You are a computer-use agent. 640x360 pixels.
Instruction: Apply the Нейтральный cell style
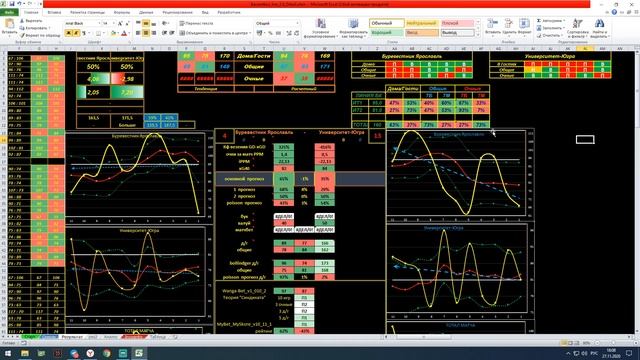pyautogui.click(x=422, y=24)
